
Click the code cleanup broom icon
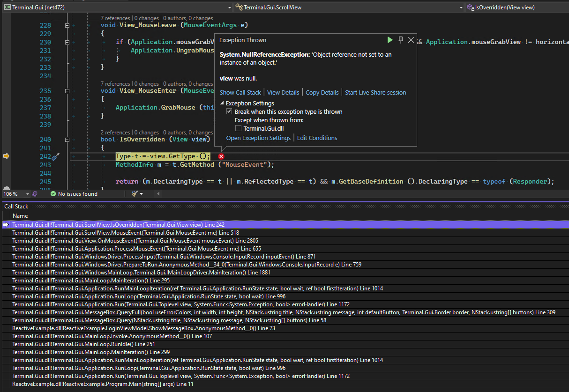click(x=134, y=194)
